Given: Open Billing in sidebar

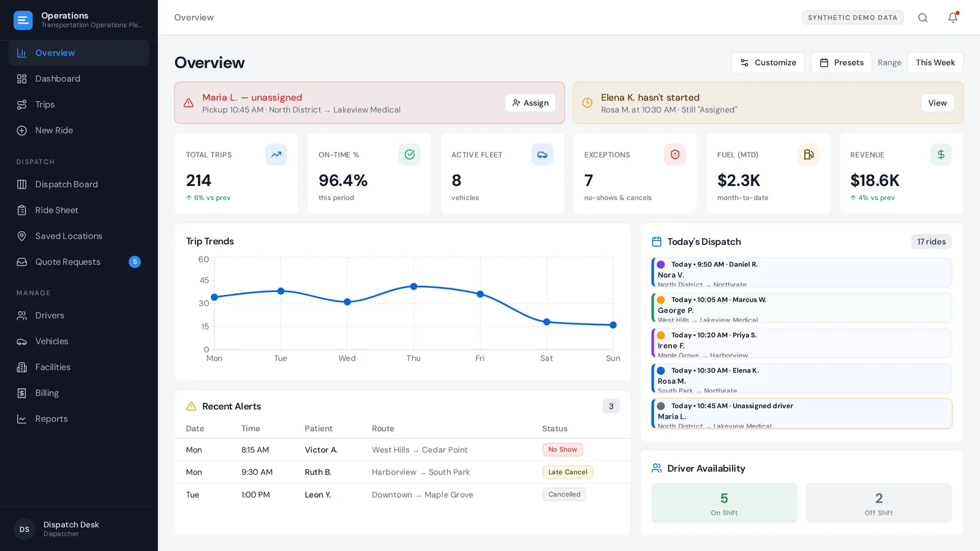Looking at the screenshot, I should point(79,393).
